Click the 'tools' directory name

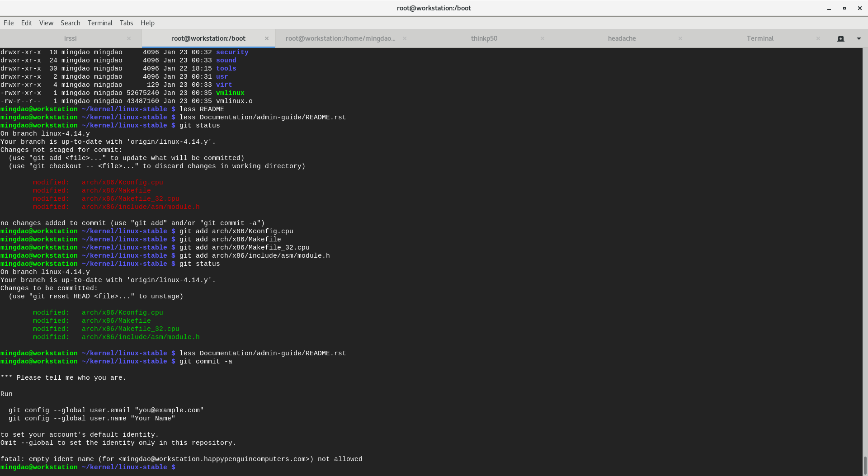(x=226, y=69)
